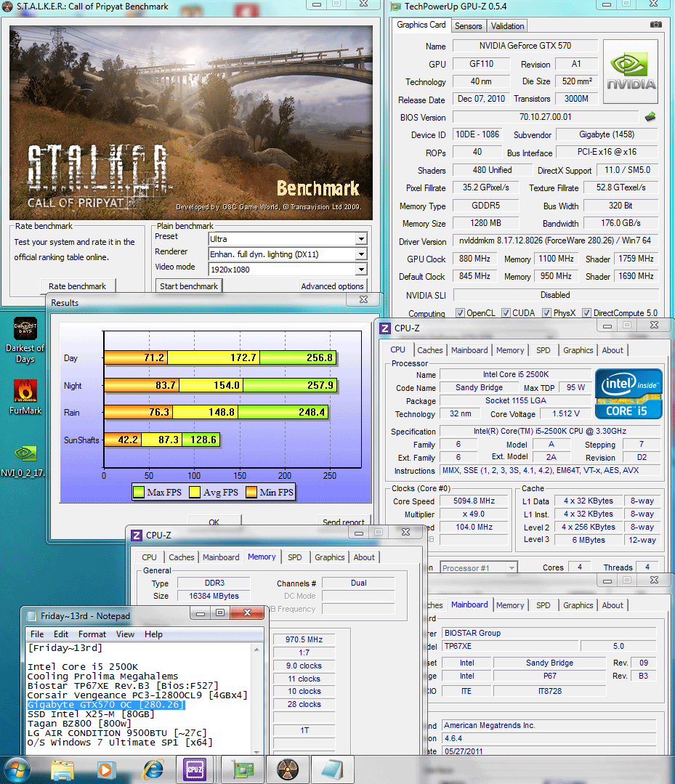Image resolution: width=675 pixels, height=784 pixels.
Task: Open Internet Explorer from the taskbar
Action: (153, 769)
